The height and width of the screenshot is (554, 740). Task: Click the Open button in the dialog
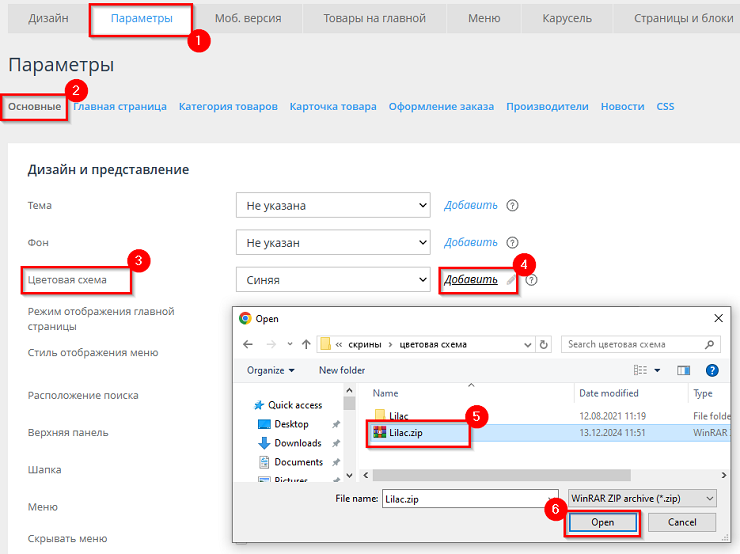[603, 522]
